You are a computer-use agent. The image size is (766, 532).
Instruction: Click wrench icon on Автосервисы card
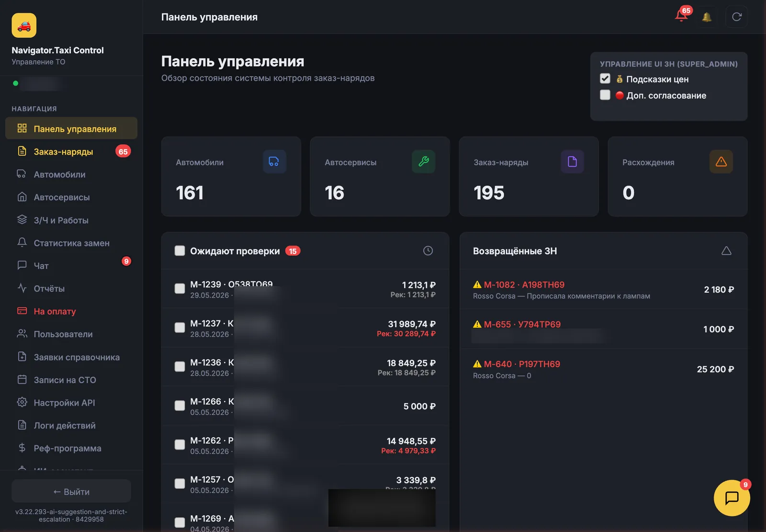point(424,162)
